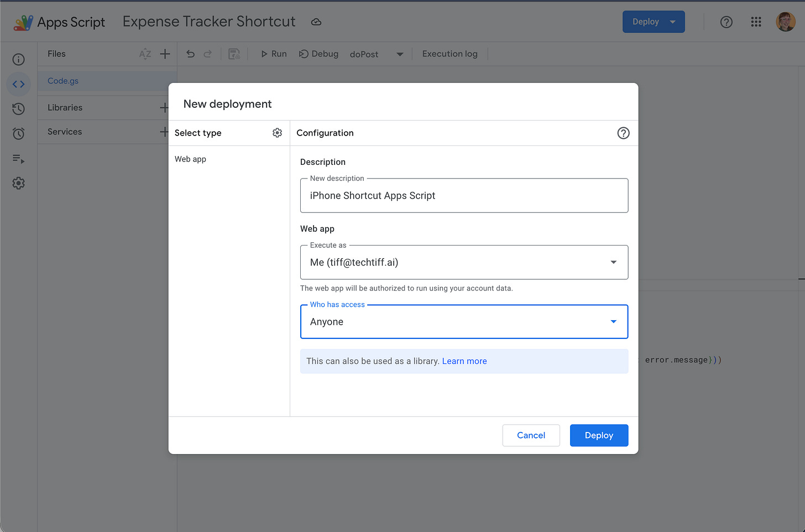Cancel the new deployment
The height and width of the screenshot is (532, 805).
(531, 435)
